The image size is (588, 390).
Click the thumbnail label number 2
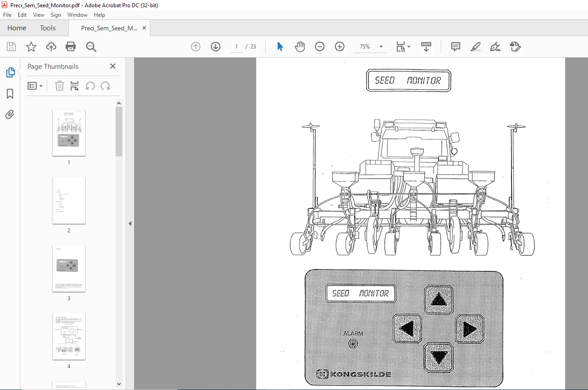click(x=69, y=230)
